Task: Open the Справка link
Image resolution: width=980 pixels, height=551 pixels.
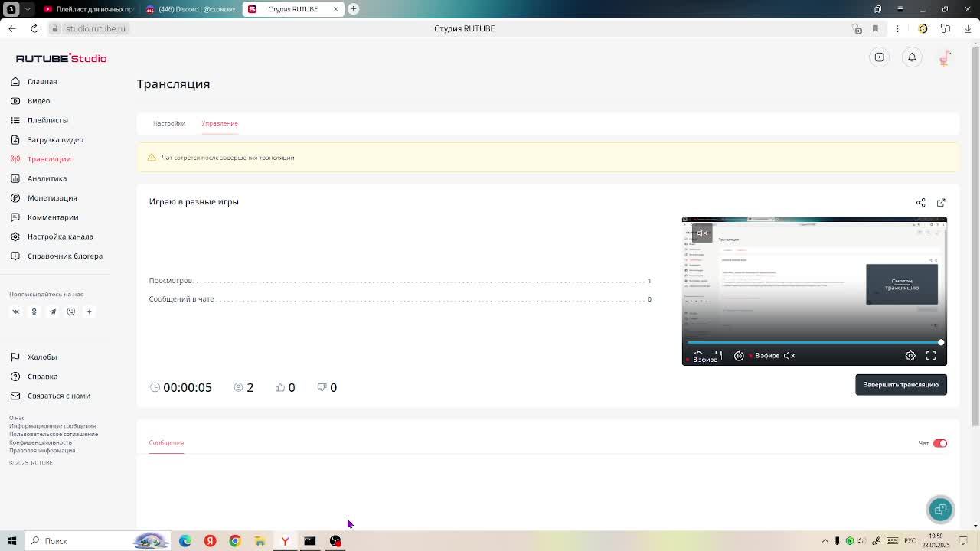Action: 42,377
